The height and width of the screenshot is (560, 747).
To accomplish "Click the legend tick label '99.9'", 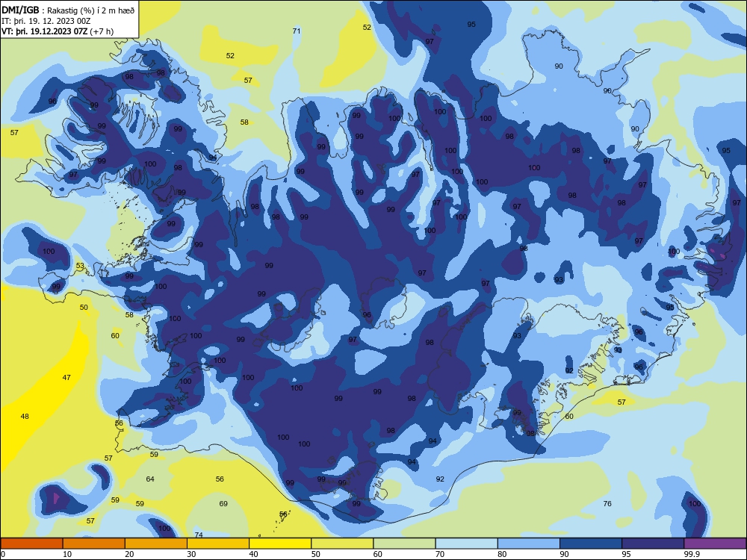I will pyautogui.click(x=691, y=554).
